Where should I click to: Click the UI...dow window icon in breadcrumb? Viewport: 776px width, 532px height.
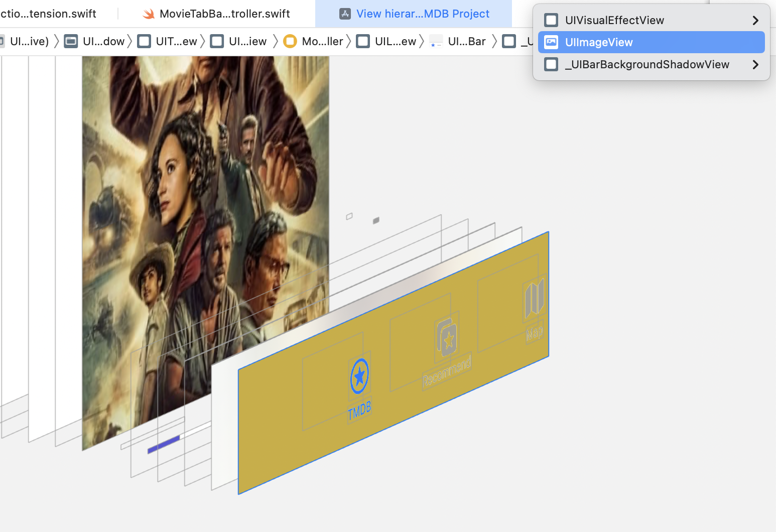pyautogui.click(x=71, y=41)
